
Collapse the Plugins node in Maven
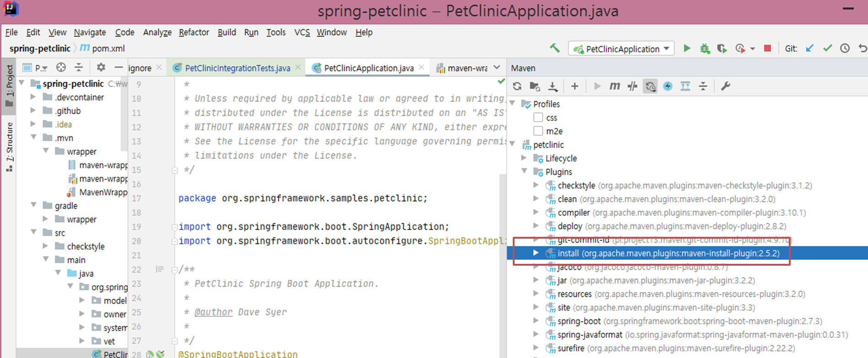click(525, 171)
